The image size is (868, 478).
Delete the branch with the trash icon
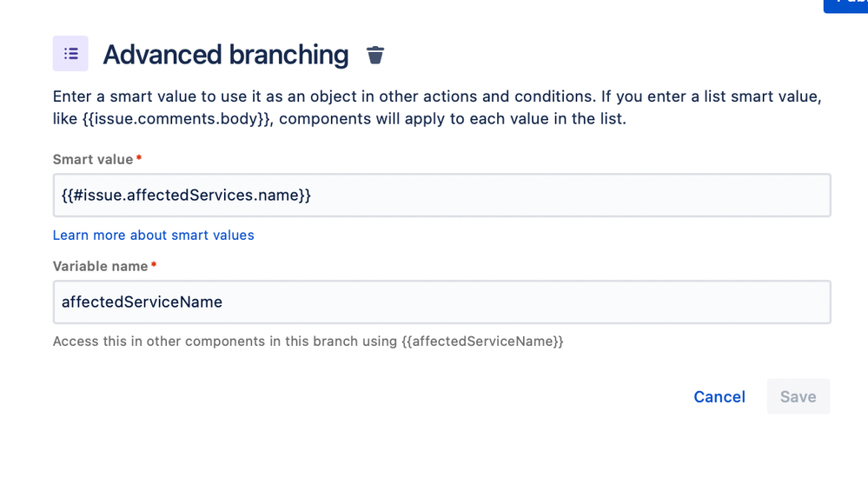tap(375, 55)
